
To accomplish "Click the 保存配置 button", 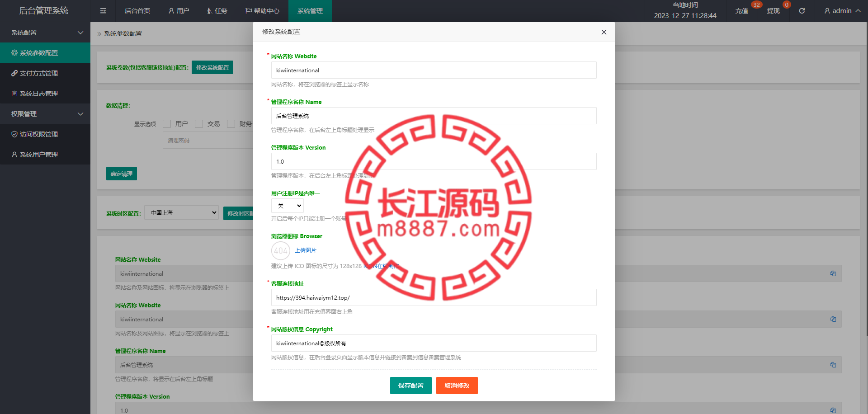I will point(410,386).
